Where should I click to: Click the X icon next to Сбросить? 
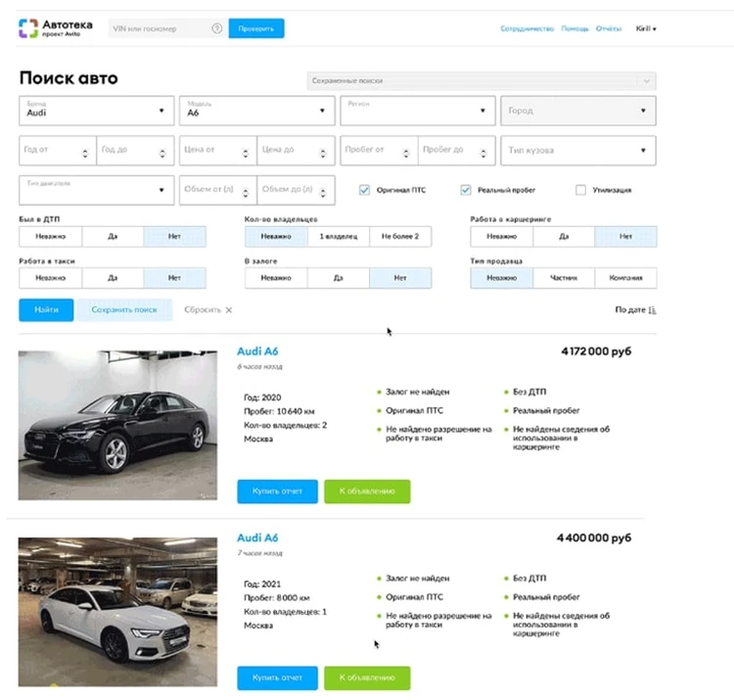coord(229,310)
